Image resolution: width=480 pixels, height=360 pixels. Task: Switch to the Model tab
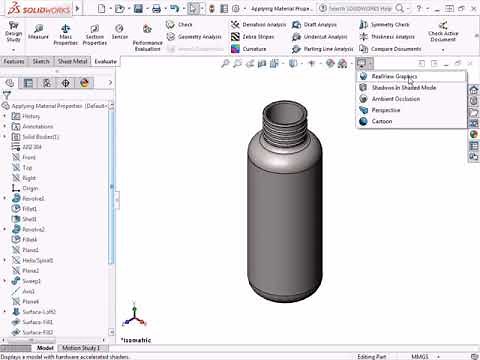click(x=45, y=348)
